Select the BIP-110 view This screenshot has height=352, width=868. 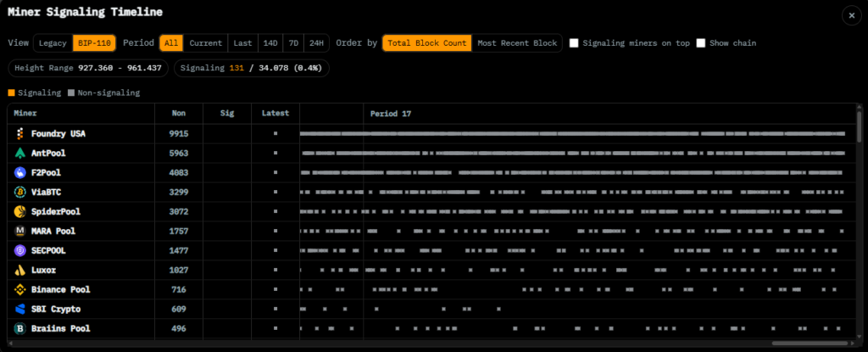pos(95,42)
